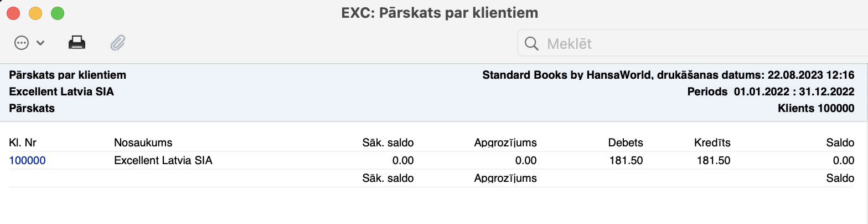Image resolution: width=868 pixels, height=224 pixels.
Task: Open the blue customer number 100000 link
Action: (28, 161)
